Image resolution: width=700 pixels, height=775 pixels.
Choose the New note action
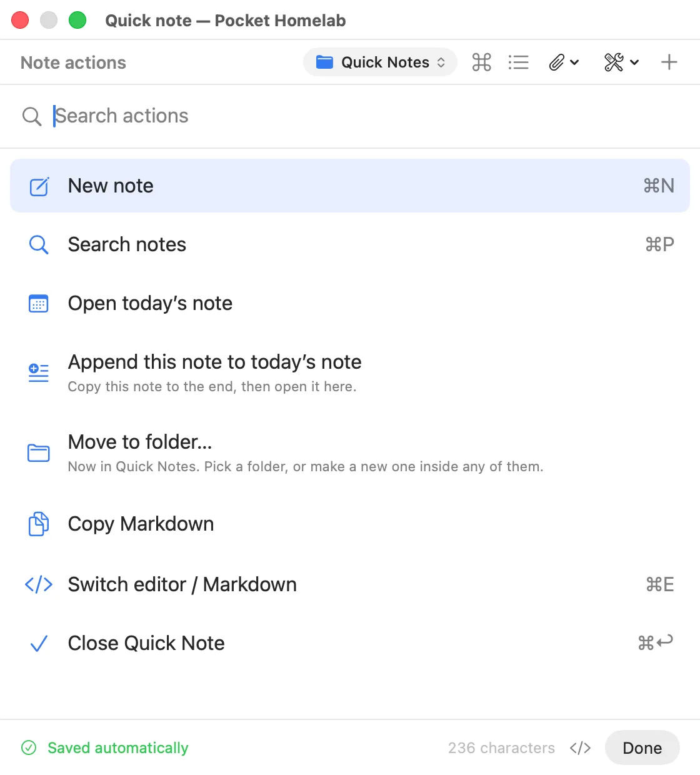[x=350, y=186]
